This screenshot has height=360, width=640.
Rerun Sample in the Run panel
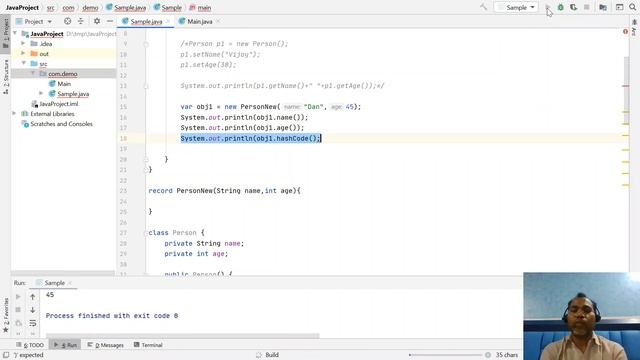point(18,297)
